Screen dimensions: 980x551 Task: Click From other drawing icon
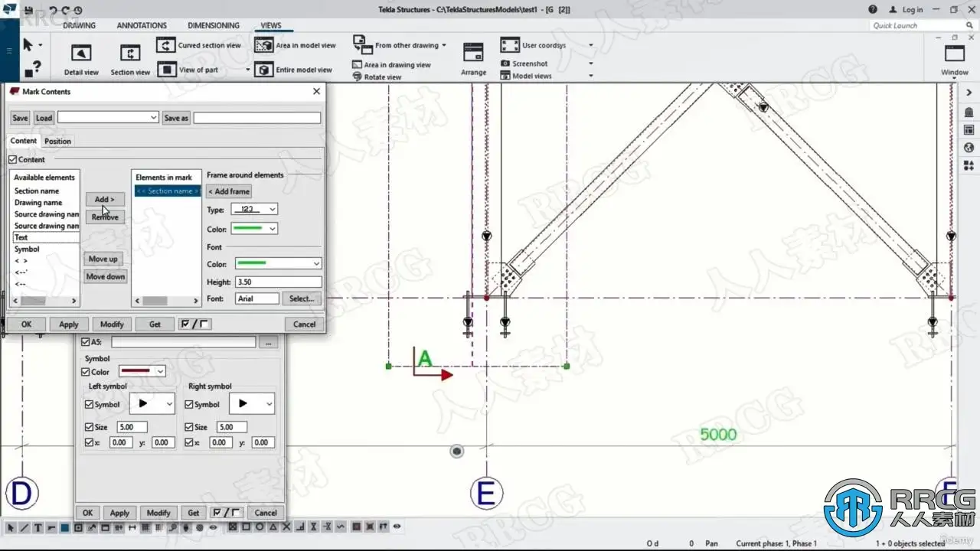pos(362,44)
